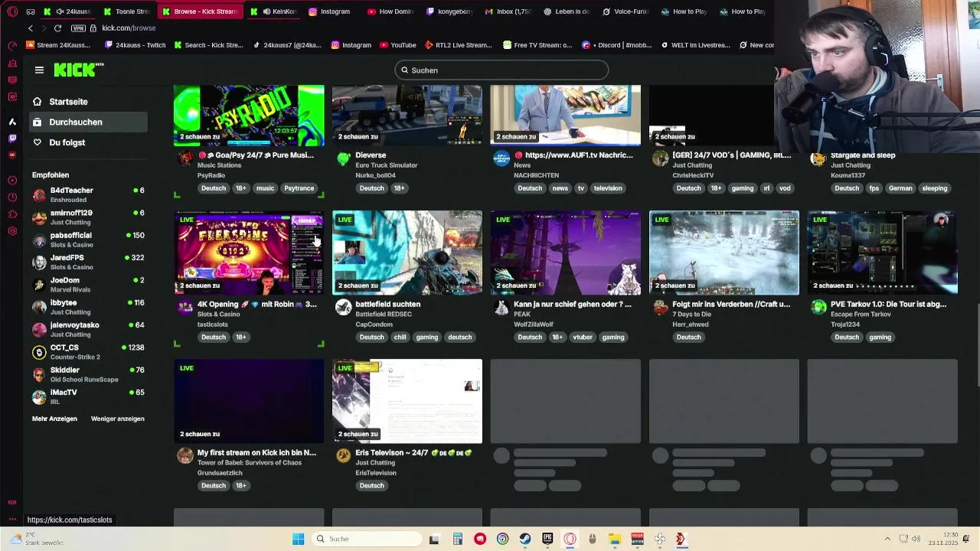Select Durchsuchen in sidebar
This screenshot has width=980, height=551.
pos(89,122)
